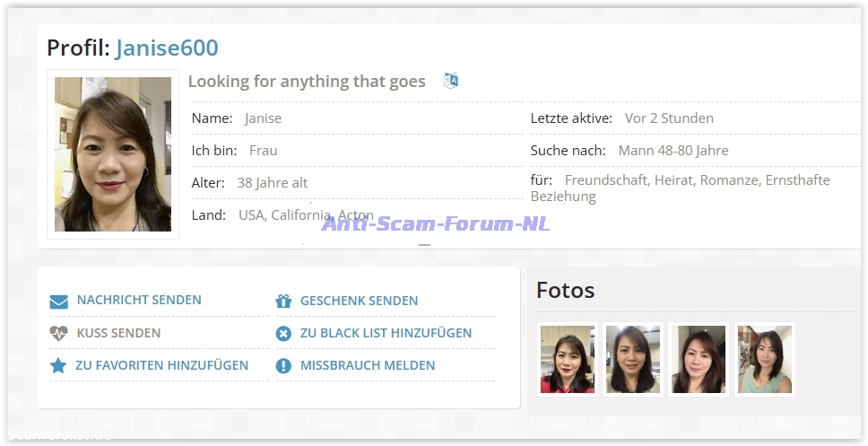Click the heart icon beside Kuss senden
The width and height of the screenshot is (868, 446).
[59, 334]
